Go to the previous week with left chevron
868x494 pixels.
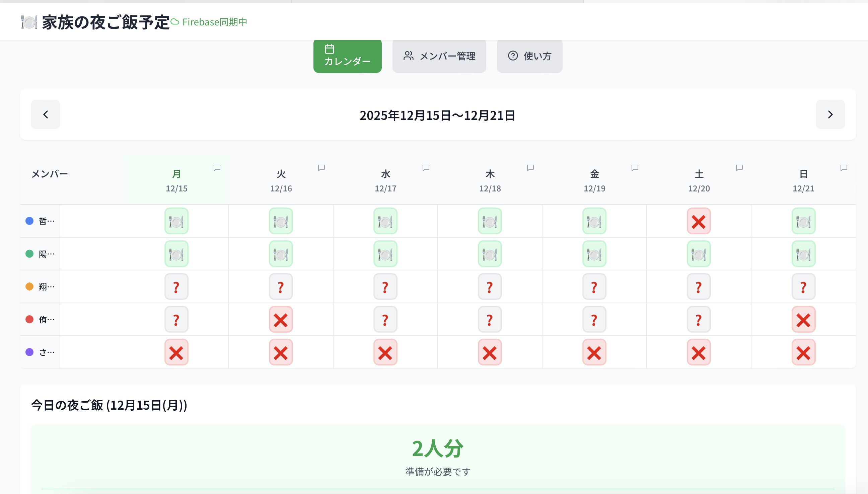(46, 115)
